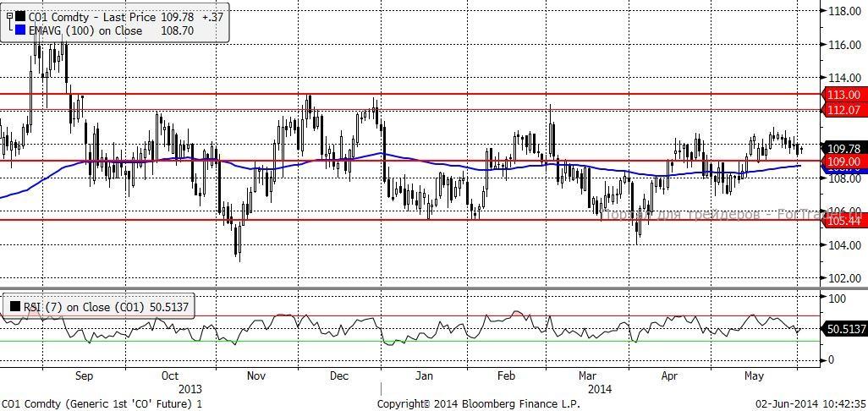Viewport: 868px width, 411px height.
Task: Click the Sep label on the time axis
Action: [84, 376]
